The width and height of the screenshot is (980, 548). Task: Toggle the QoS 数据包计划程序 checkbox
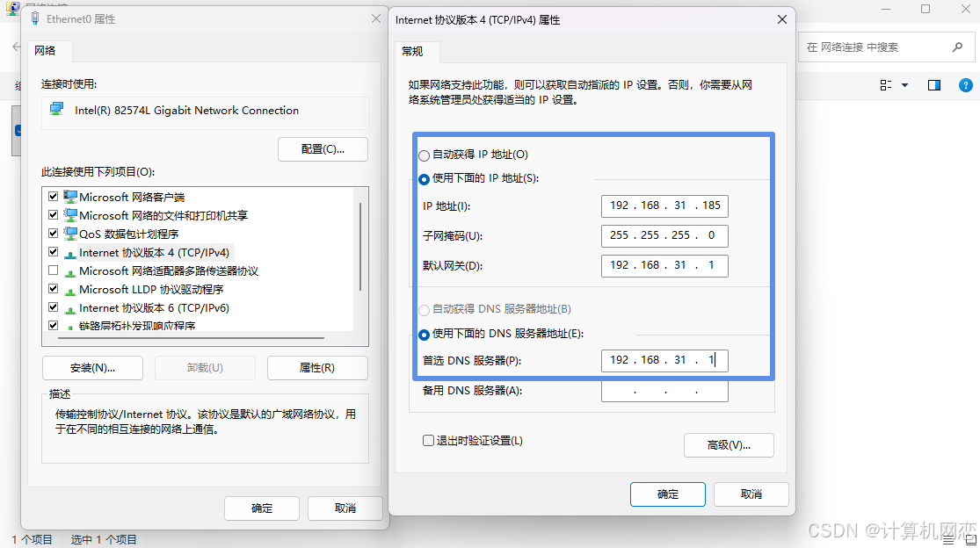point(53,234)
